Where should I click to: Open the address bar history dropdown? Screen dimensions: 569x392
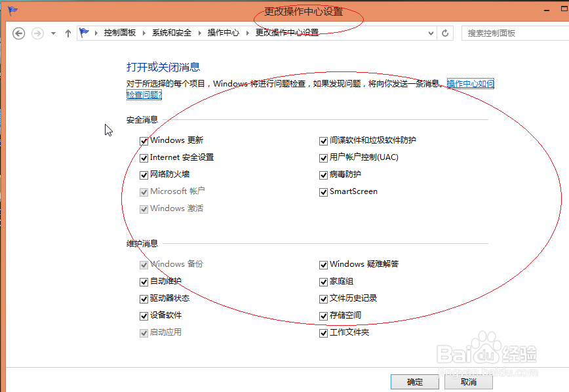431,33
